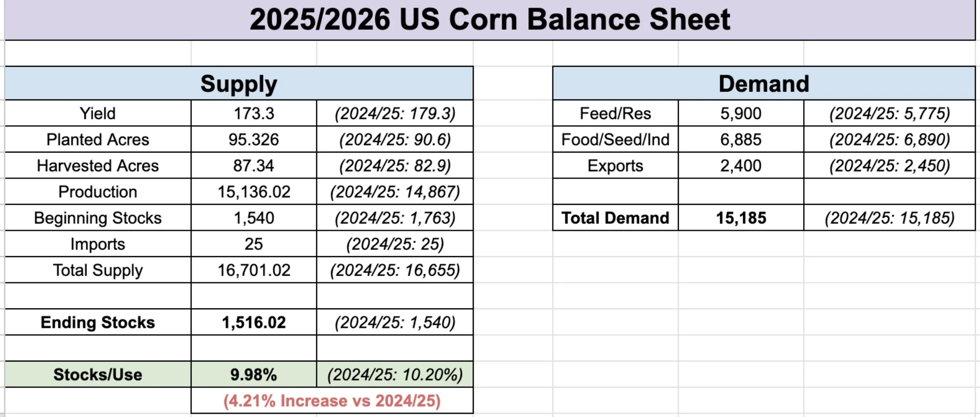Select the Exports value 2,400 cell
980x417 pixels.
tap(740, 166)
